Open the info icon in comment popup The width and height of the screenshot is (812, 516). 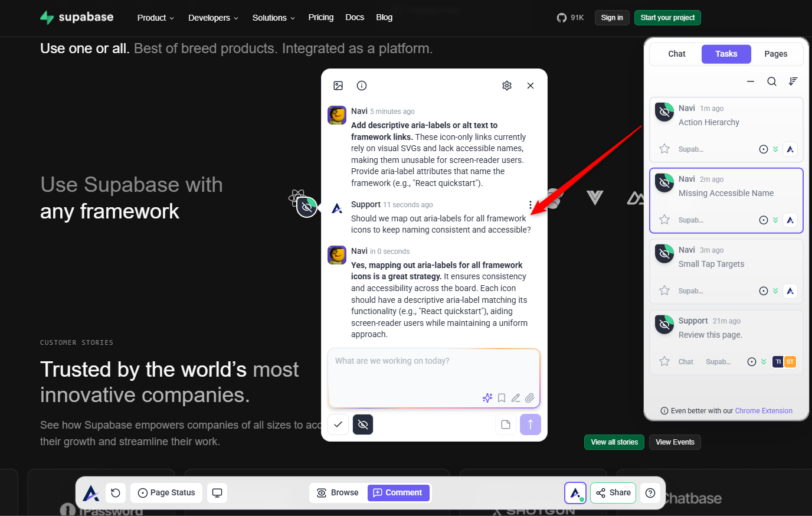point(362,86)
